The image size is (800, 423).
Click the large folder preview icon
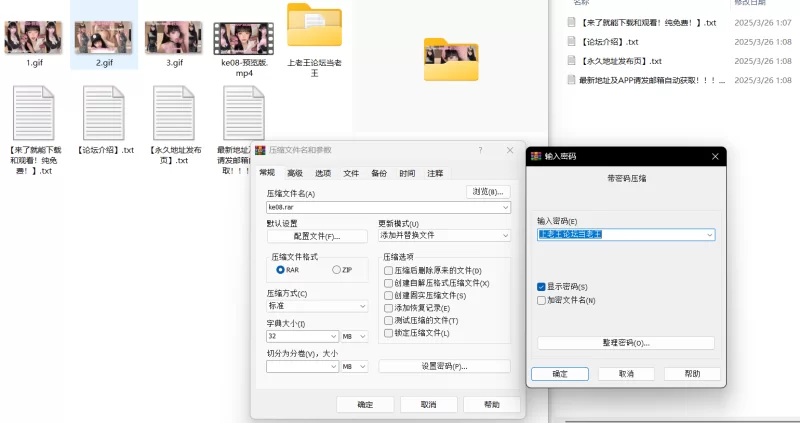pyautogui.click(x=450, y=58)
